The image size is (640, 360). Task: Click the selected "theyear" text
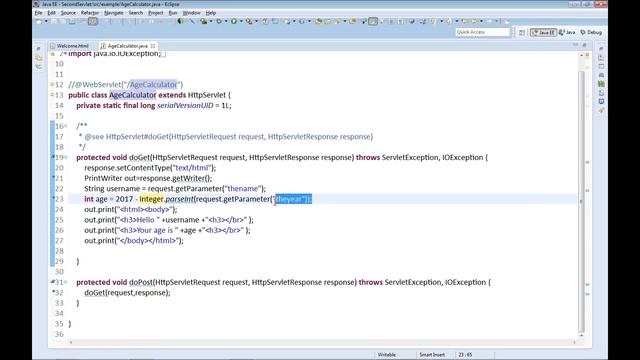click(x=294, y=199)
